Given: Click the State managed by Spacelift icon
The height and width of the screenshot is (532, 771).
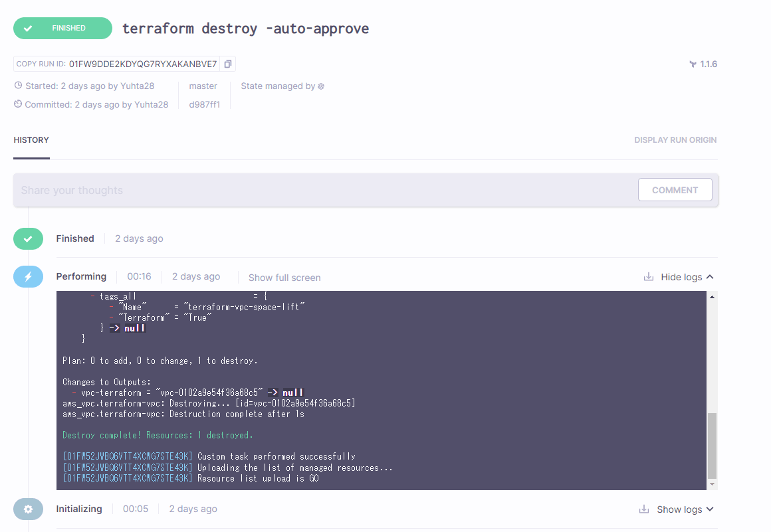Looking at the screenshot, I should click(321, 86).
